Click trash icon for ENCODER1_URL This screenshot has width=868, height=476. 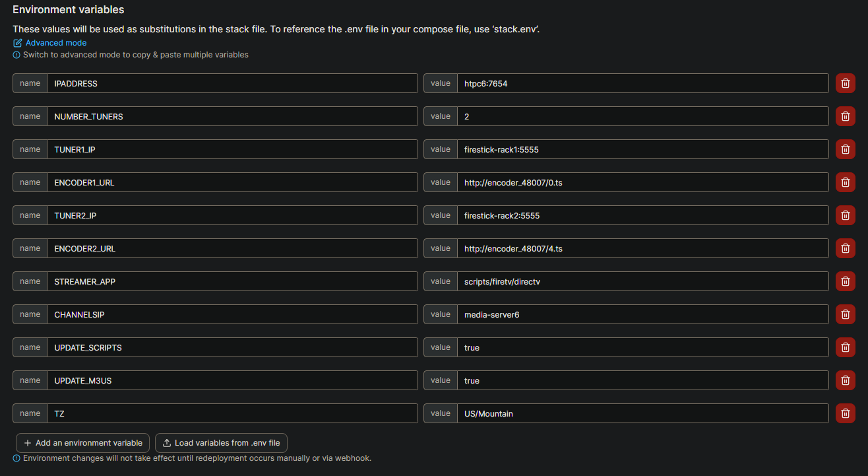pos(845,182)
